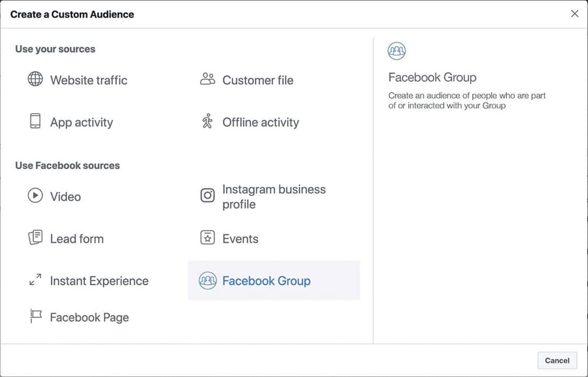This screenshot has width=588, height=377.
Task: Click the 'Use your sources' heading
Action: [55, 49]
